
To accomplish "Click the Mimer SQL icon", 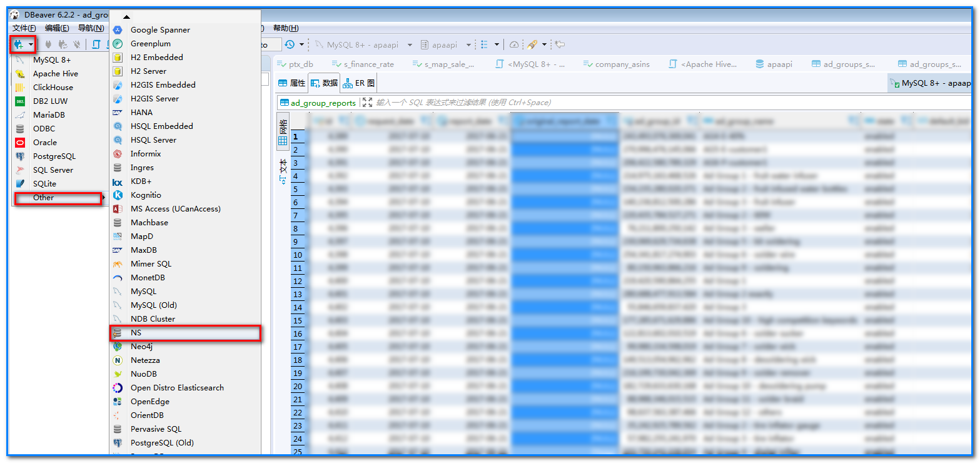I will pos(118,264).
